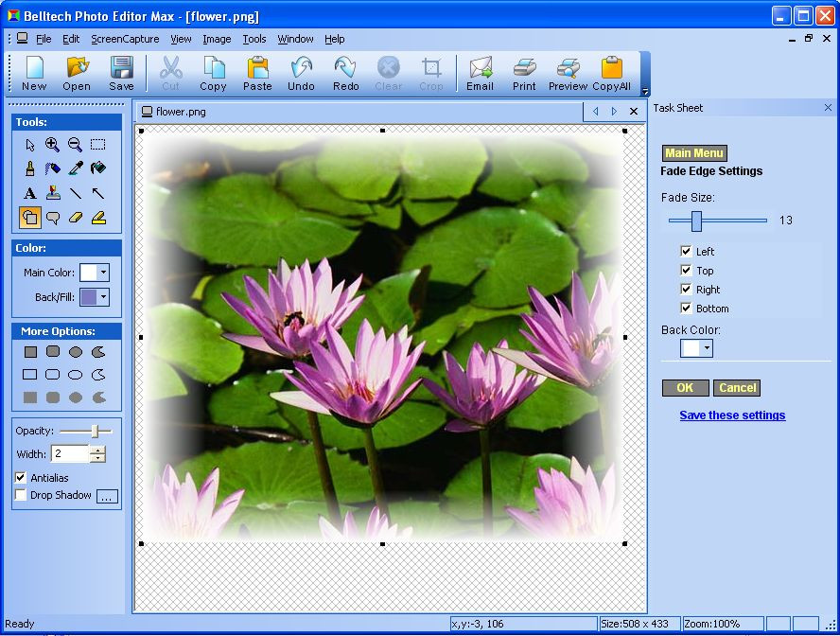Select the flower.png document tab
840x636 pixels.
(x=174, y=112)
